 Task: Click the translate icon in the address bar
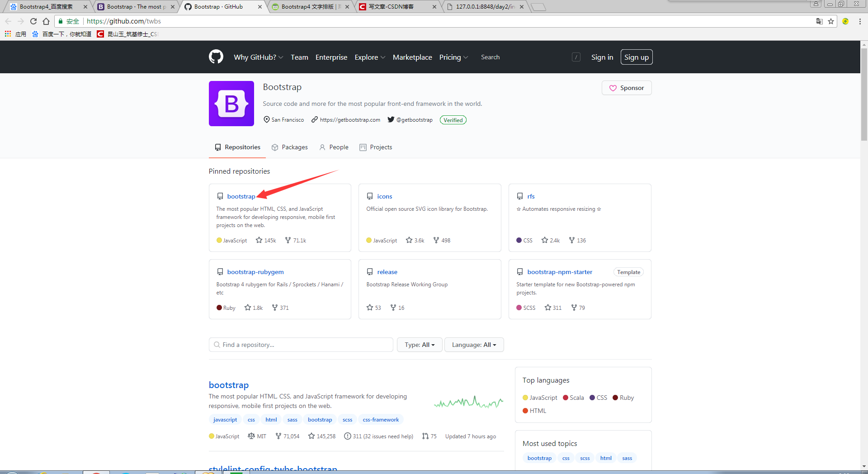click(x=819, y=21)
